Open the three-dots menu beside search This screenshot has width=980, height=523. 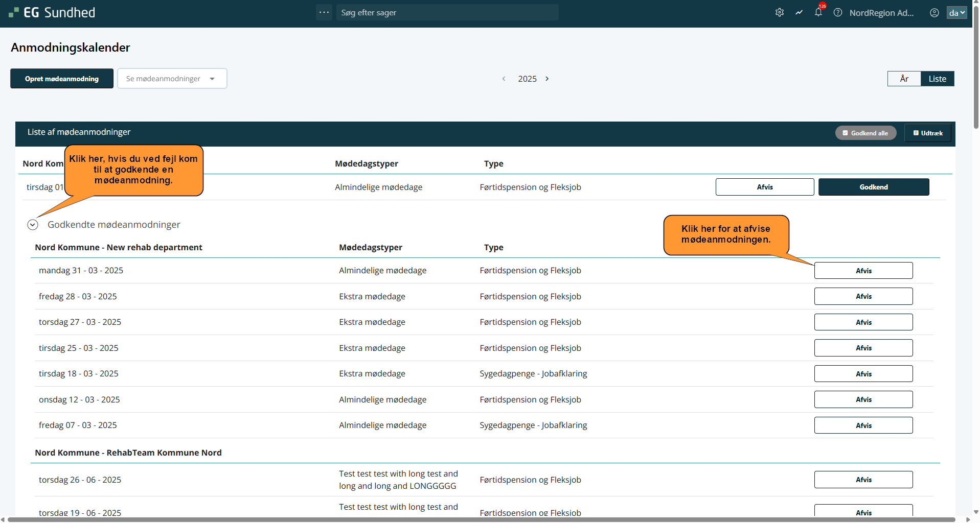click(x=324, y=12)
